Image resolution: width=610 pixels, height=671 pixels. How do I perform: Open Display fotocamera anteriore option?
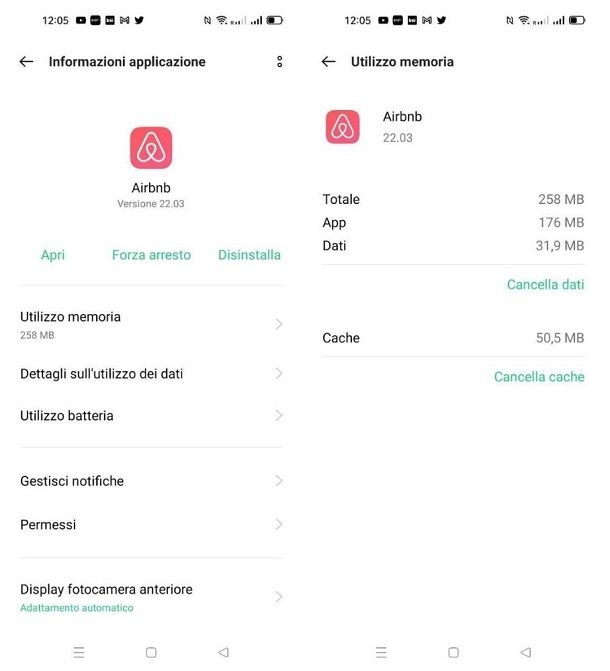151,597
